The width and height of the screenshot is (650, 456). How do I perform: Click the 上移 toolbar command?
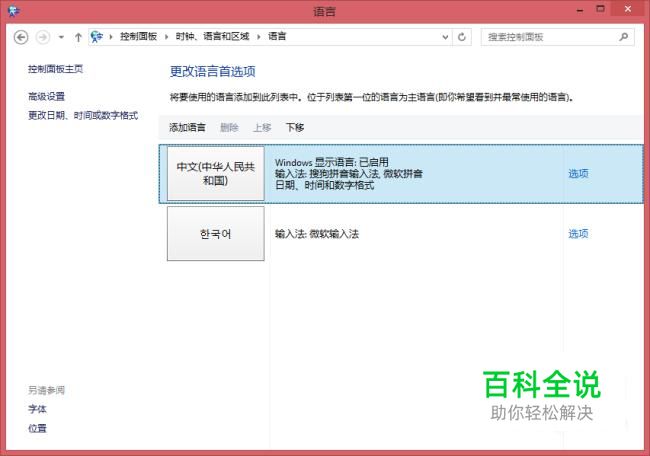[262, 128]
